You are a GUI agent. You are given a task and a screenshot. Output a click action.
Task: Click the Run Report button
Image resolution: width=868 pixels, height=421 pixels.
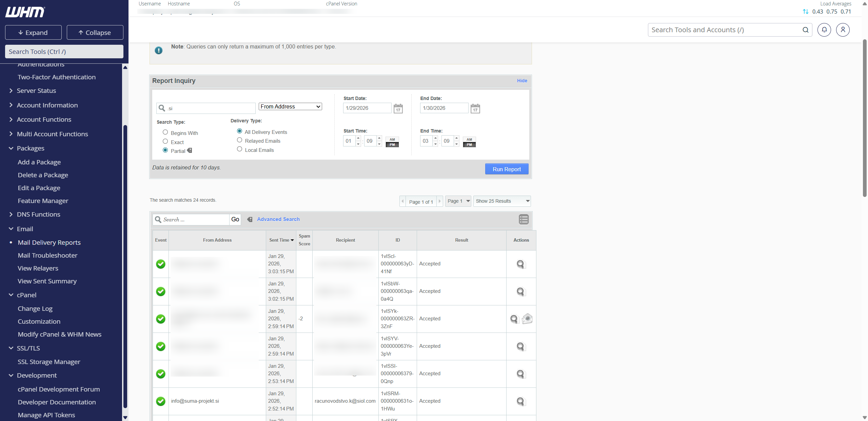(507, 169)
